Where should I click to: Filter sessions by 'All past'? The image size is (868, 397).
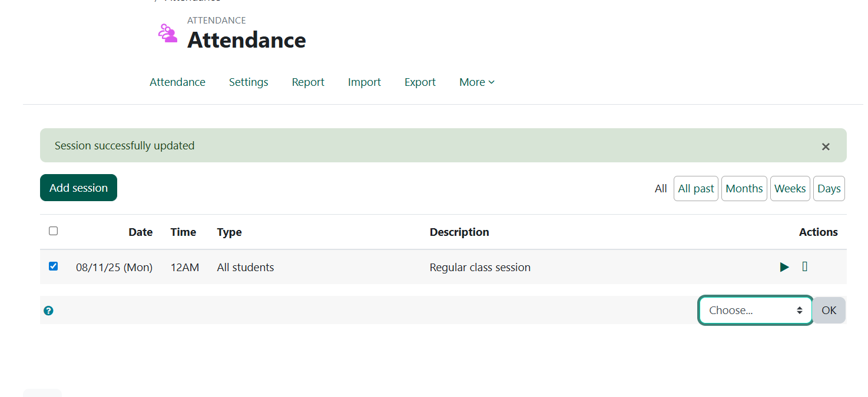tap(695, 189)
